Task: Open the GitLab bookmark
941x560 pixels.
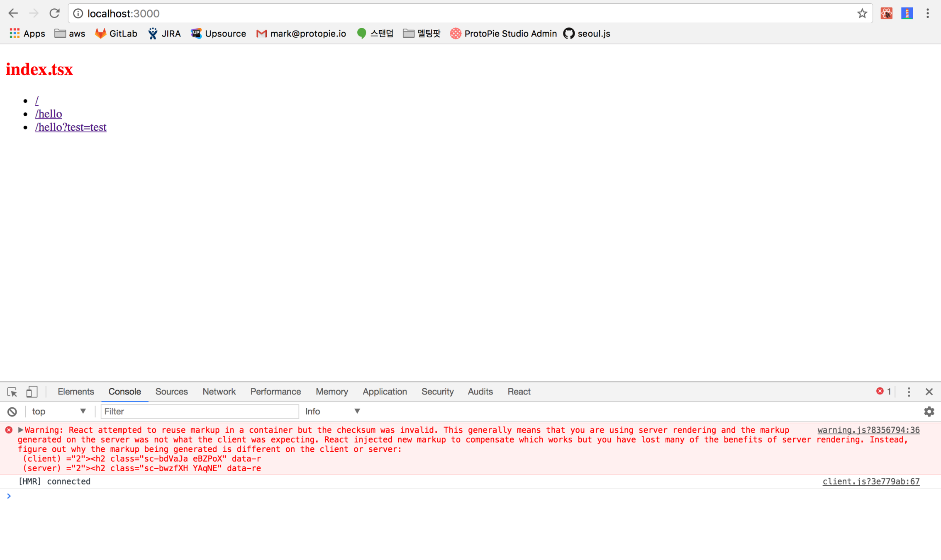Action: click(x=116, y=34)
